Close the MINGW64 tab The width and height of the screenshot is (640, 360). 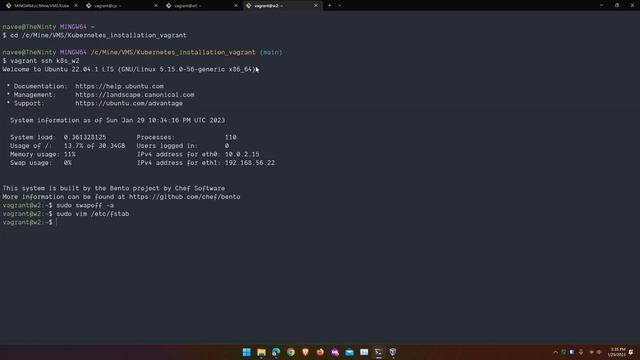[x=76, y=6]
